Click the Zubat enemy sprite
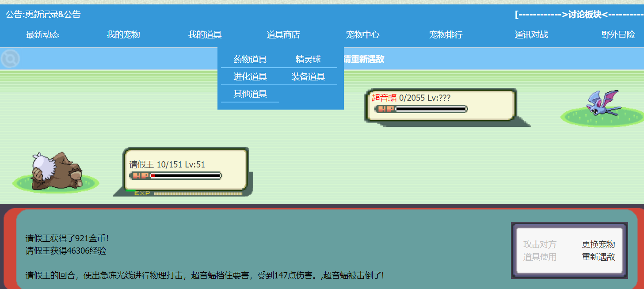Screen dimensions: 644x289 603,103
